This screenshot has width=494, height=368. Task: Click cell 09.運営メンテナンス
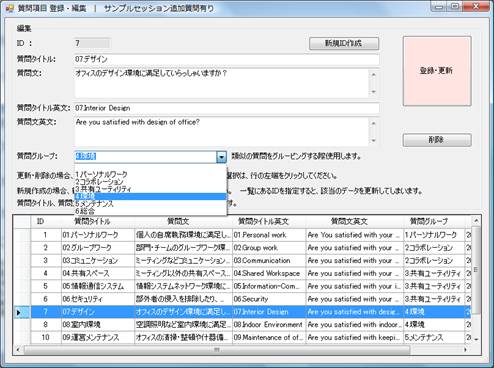tap(98, 338)
